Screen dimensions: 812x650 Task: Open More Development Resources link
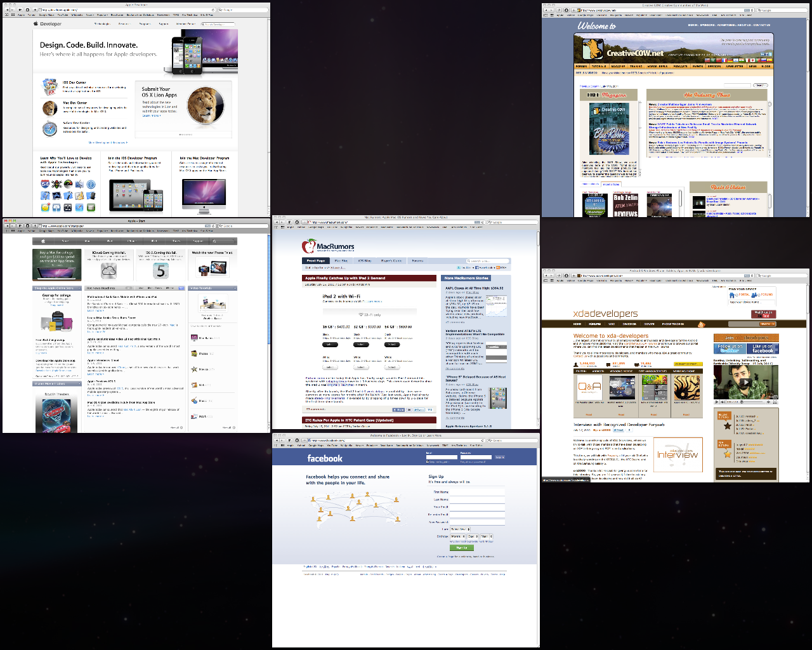click(108, 142)
